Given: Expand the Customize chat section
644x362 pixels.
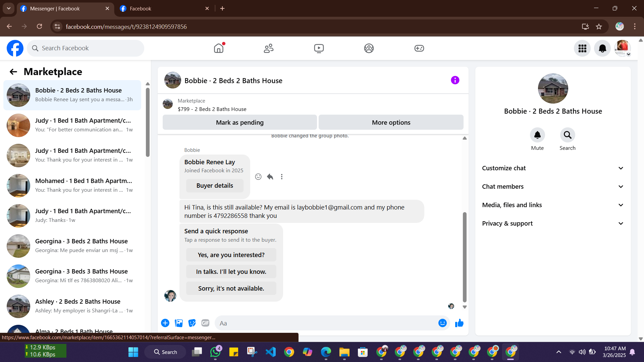Looking at the screenshot, I should [553, 168].
